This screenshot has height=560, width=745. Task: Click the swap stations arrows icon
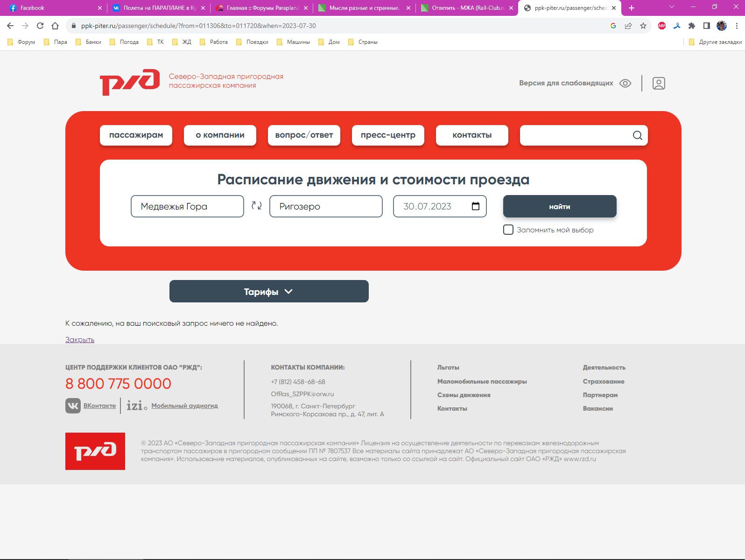point(256,206)
